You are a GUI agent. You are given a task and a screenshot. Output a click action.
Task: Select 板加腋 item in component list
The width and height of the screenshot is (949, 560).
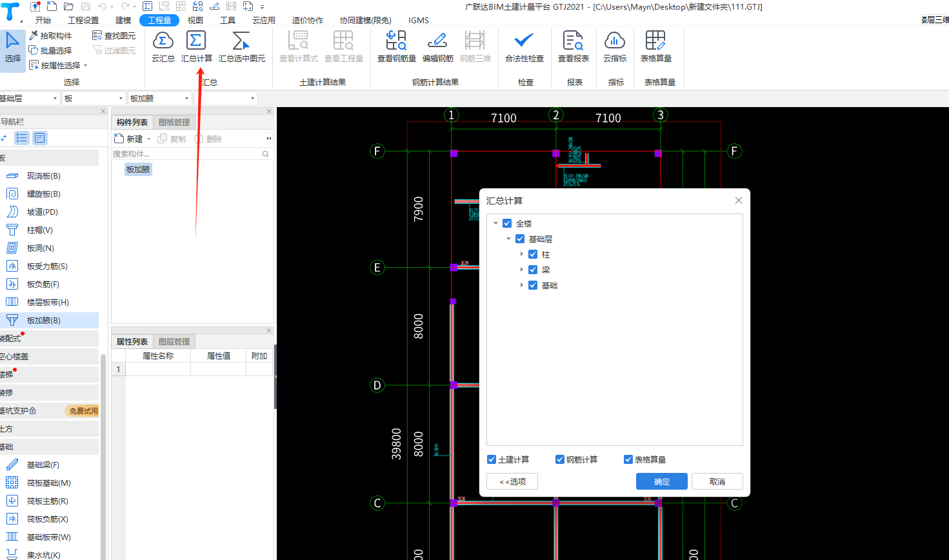pos(138,169)
